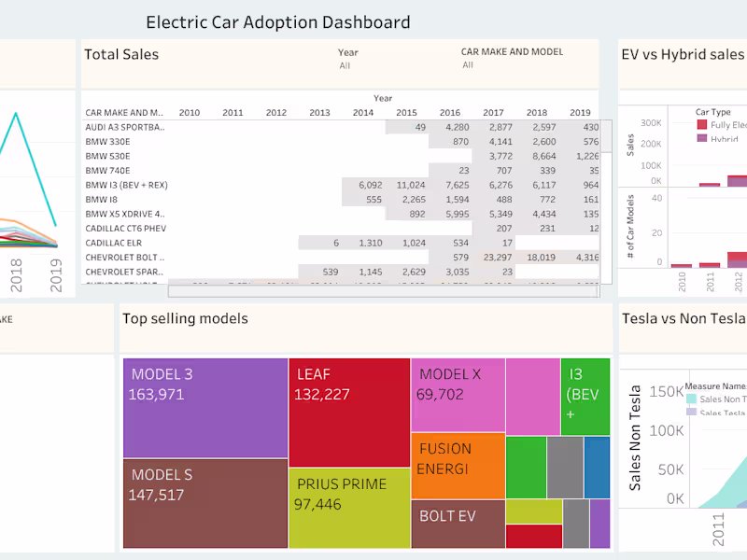
Task: Click the 4,280 cell for Audi 2016
Action: pos(458,127)
